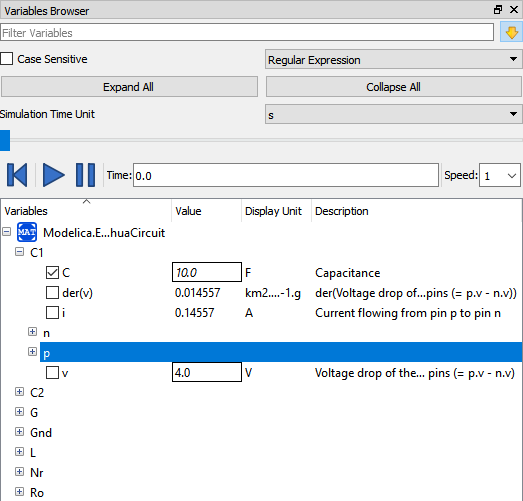523x501 pixels.
Task: Undock the Variables Browser panel
Action: pyautogui.click(x=498, y=10)
